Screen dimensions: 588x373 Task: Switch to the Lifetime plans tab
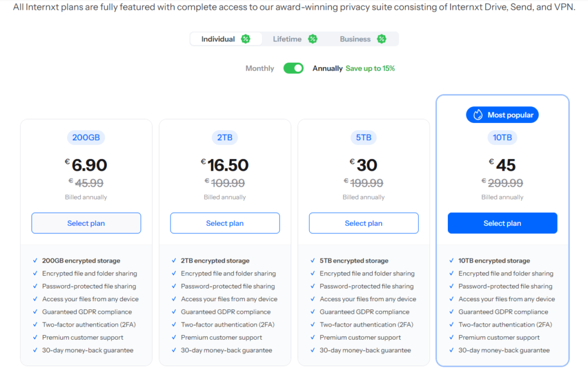(295, 39)
